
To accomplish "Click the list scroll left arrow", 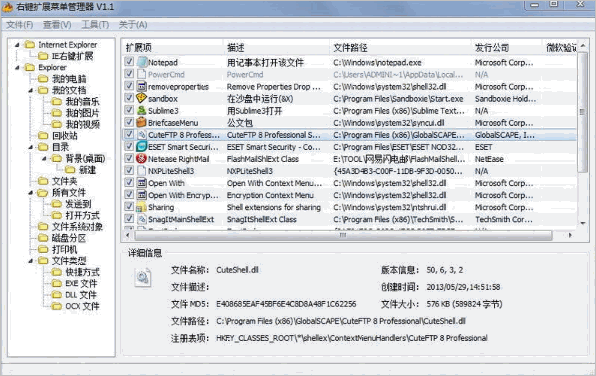I will click(127, 235).
